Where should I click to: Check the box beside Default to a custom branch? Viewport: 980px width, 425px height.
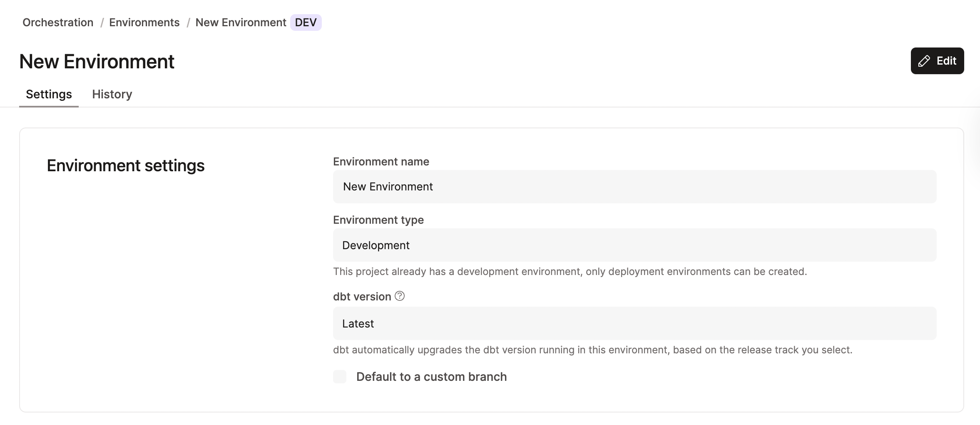point(340,377)
